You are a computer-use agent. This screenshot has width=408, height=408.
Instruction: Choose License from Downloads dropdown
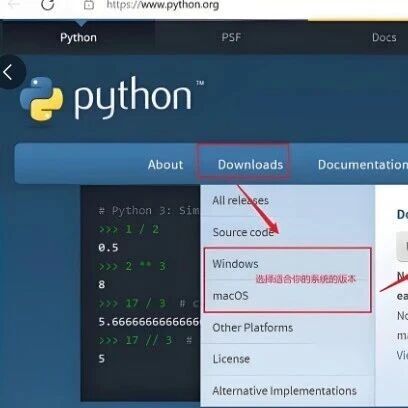[x=231, y=359]
